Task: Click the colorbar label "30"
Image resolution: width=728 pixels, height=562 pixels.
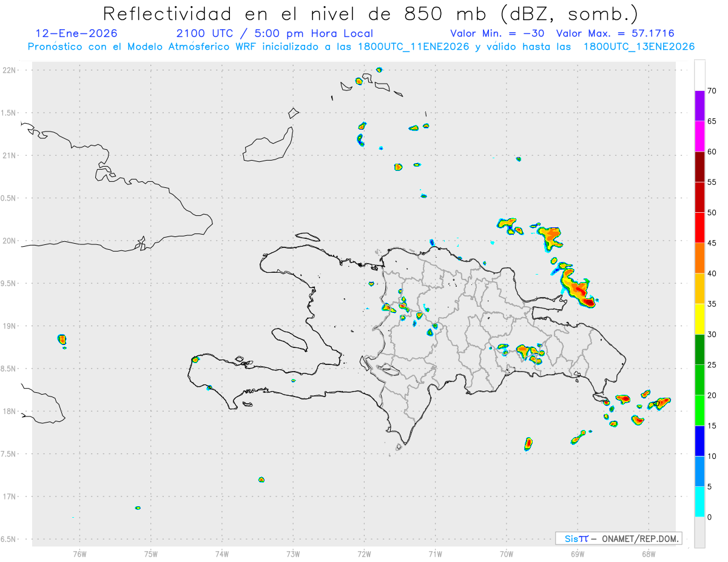Action: [x=712, y=335]
